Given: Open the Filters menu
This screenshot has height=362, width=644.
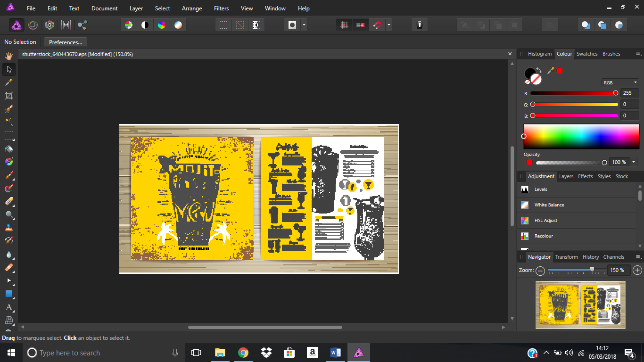Looking at the screenshot, I should pyautogui.click(x=221, y=8).
